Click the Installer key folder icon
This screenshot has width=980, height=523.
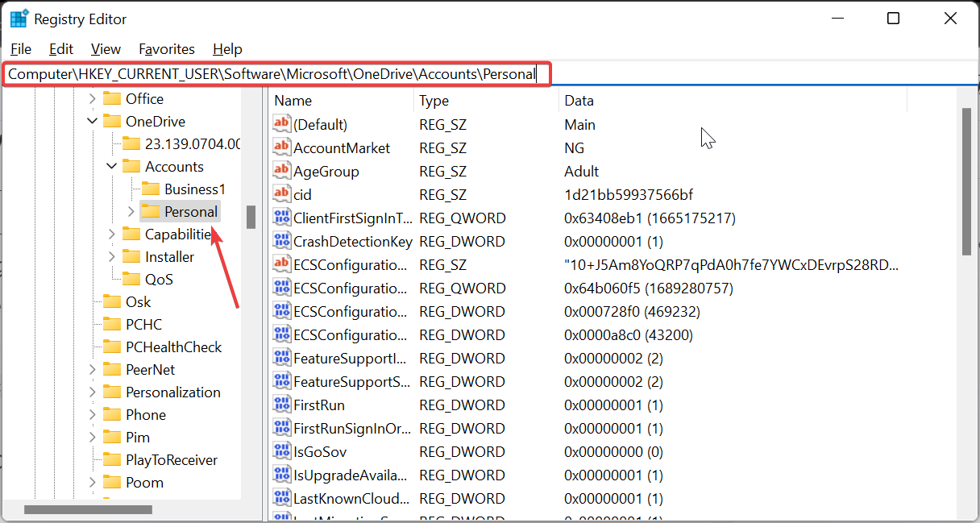point(131,257)
